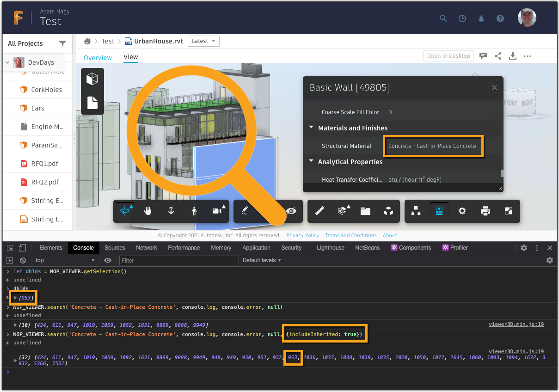Screen dimensions: 559x392
Task: Open the folder icon in the viewer toolbar
Action: pyautogui.click(x=365, y=211)
